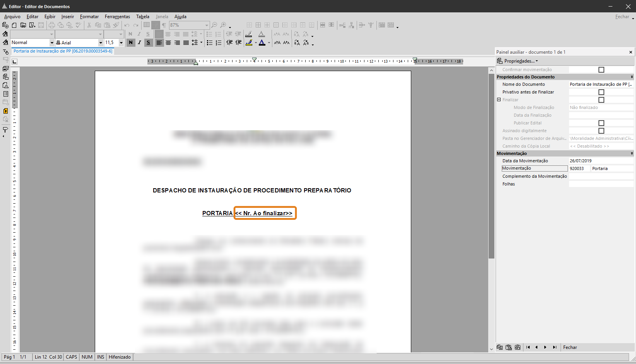Click the << Nr. Ao finalizar>> field
The height and width of the screenshot is (364, 636).
tap(265, 213)
